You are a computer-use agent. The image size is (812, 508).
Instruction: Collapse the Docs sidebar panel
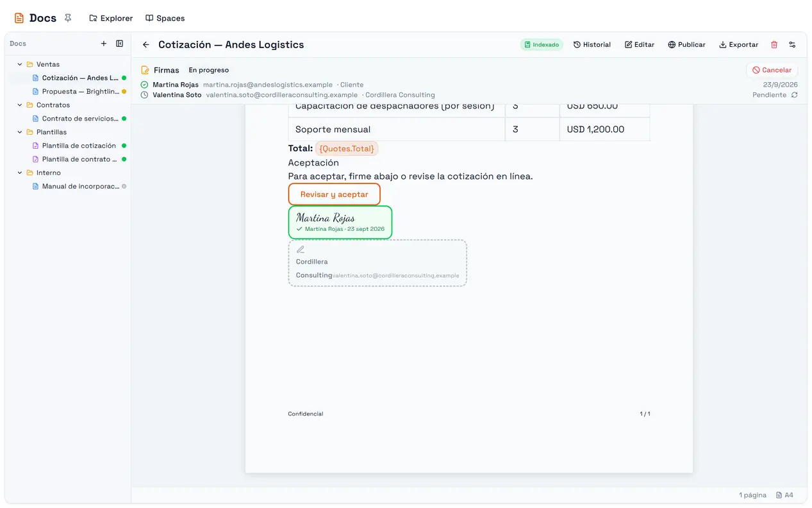click(x=119, y=44)
